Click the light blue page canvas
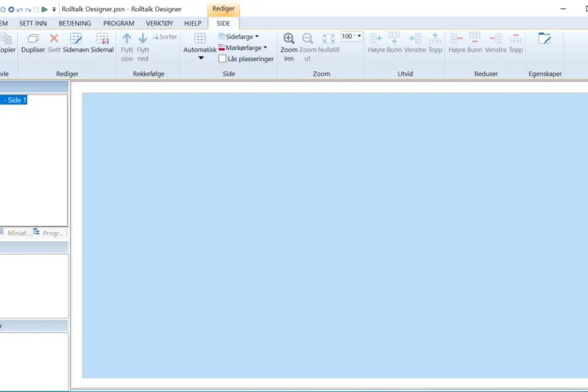 335,235
